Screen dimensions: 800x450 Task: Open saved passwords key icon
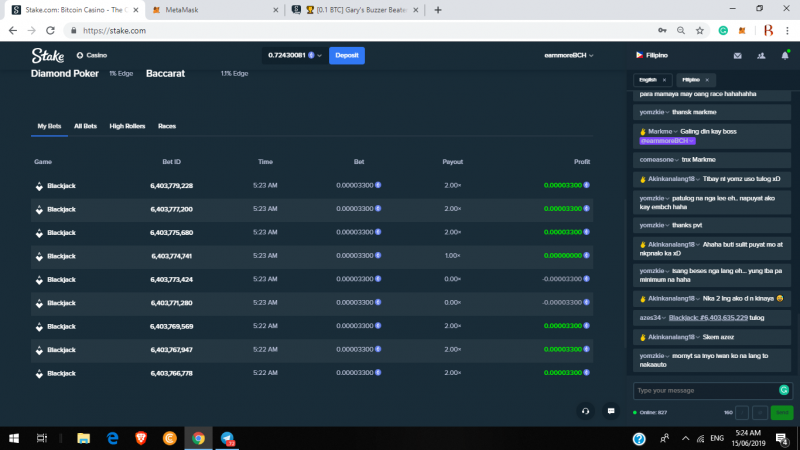tap(662, 31)
